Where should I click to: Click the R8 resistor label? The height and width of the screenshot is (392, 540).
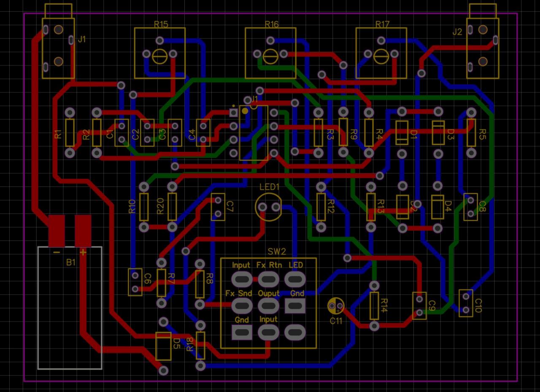click(210, 278)
